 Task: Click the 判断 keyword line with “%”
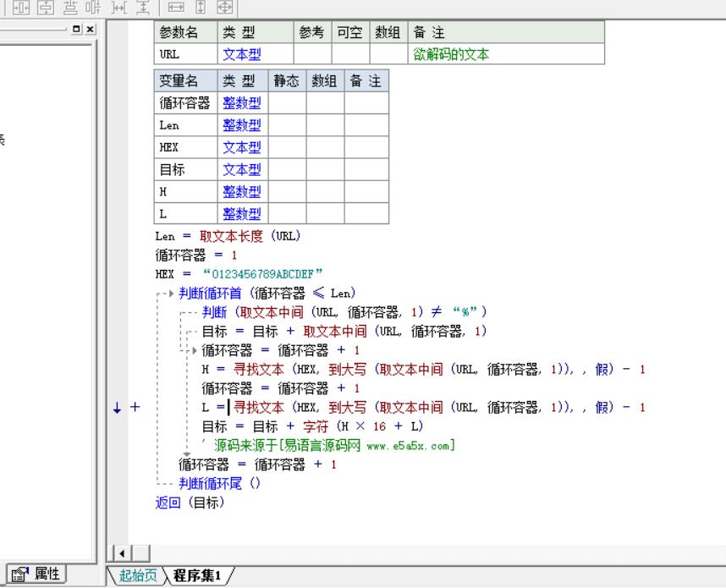pyautogui.click(x=344, y=312)
